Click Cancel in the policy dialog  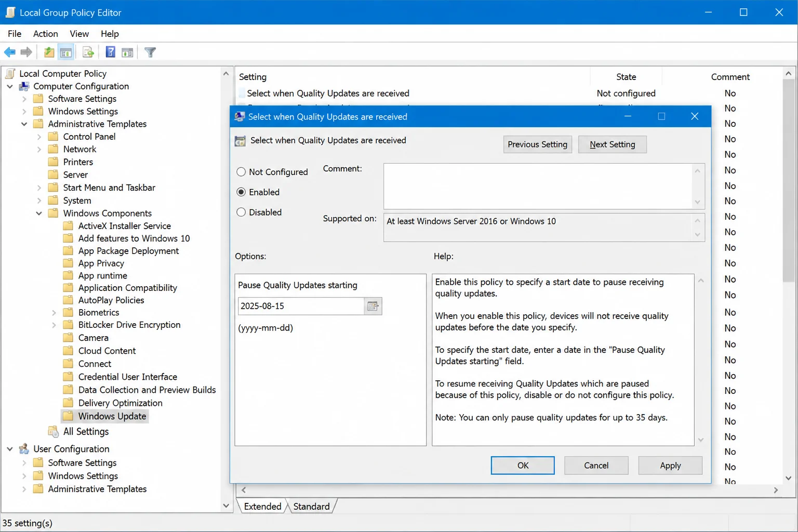point(596,465)
